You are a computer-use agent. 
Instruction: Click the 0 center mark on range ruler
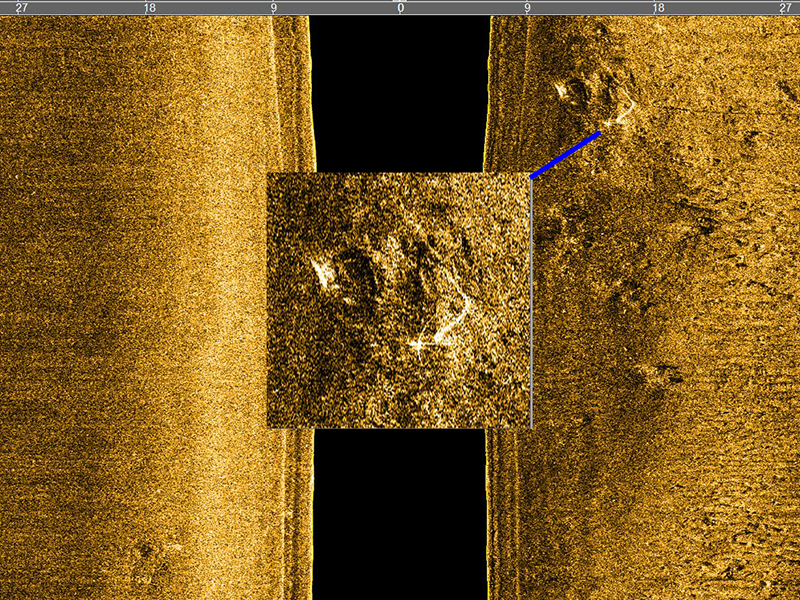point(401,8)
